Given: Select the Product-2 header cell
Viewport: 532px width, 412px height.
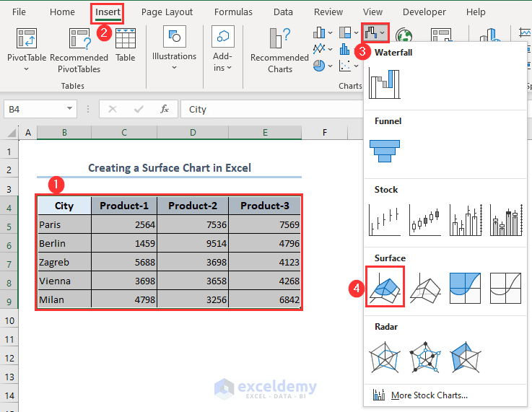Looking at the screenshot, I should pyautogui.click(x=193, y=206).
